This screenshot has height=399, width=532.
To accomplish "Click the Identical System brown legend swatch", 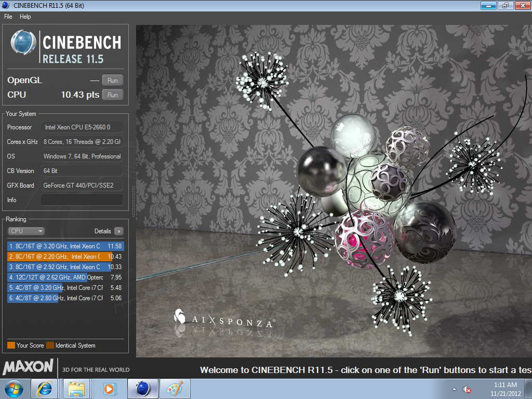I will pos(50,345).
